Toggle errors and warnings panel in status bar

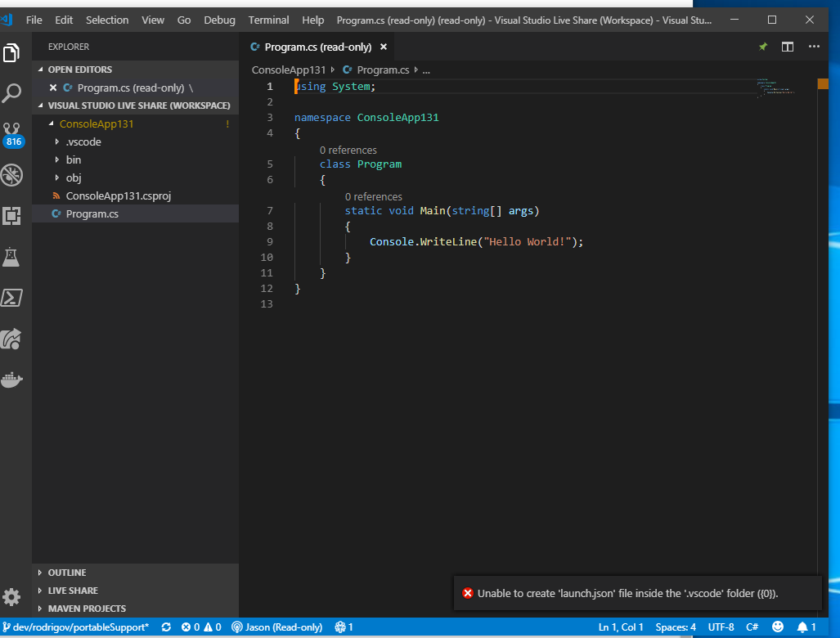200,627
